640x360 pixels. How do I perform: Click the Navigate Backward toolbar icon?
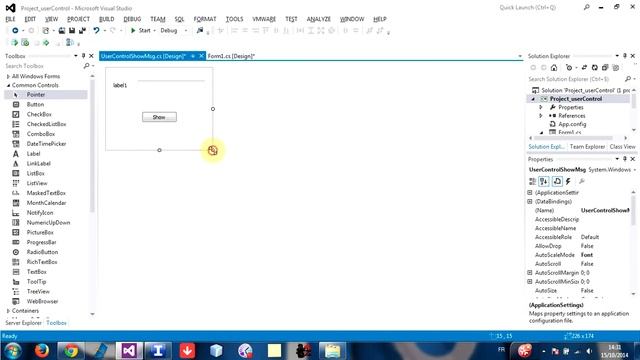click(15, 31)
